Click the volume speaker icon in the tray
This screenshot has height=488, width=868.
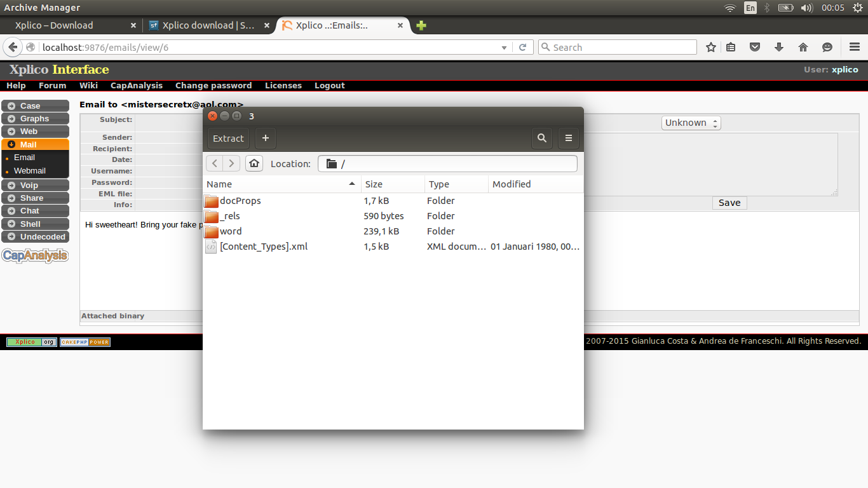point(807,8)
